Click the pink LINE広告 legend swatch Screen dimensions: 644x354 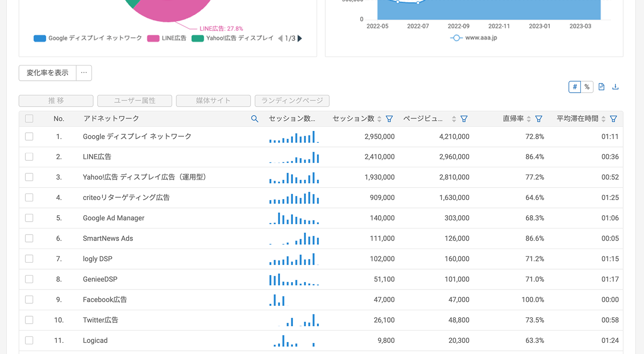153,38
